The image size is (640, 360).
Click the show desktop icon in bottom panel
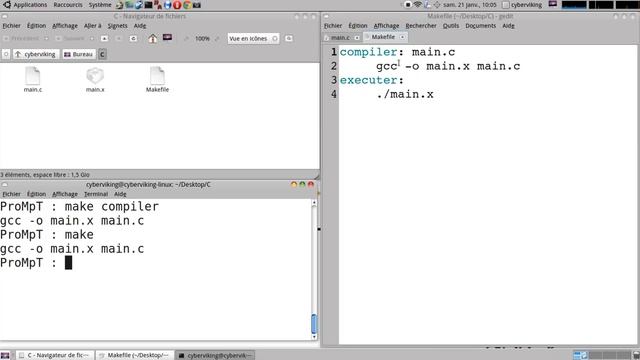pos(5,356)
